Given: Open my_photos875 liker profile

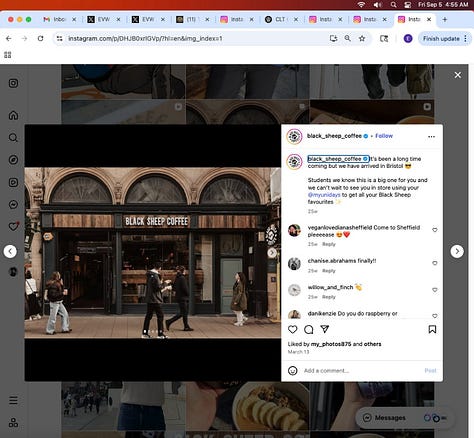Looking at the screenshot, I should (x=331, y=344).
